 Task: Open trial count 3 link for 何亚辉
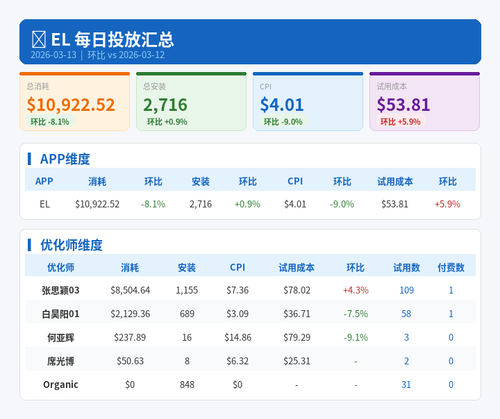pyautogui.click(x=407, y=338)
